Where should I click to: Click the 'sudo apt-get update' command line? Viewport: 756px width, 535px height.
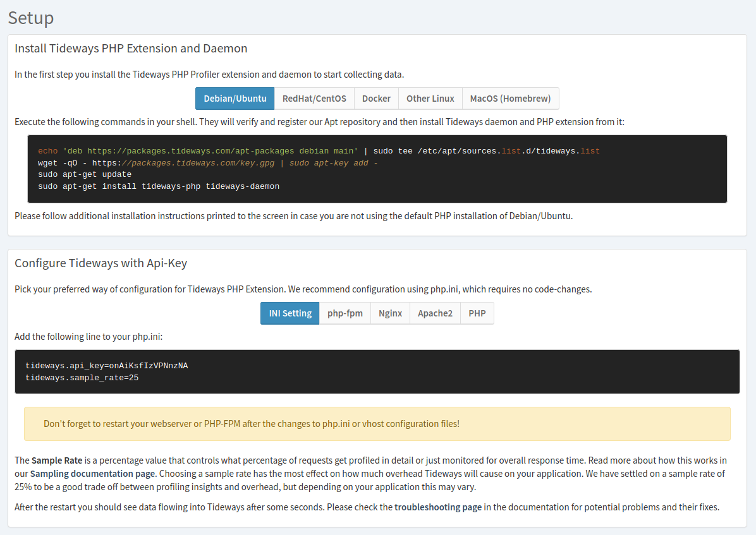(x=85, y=174)
